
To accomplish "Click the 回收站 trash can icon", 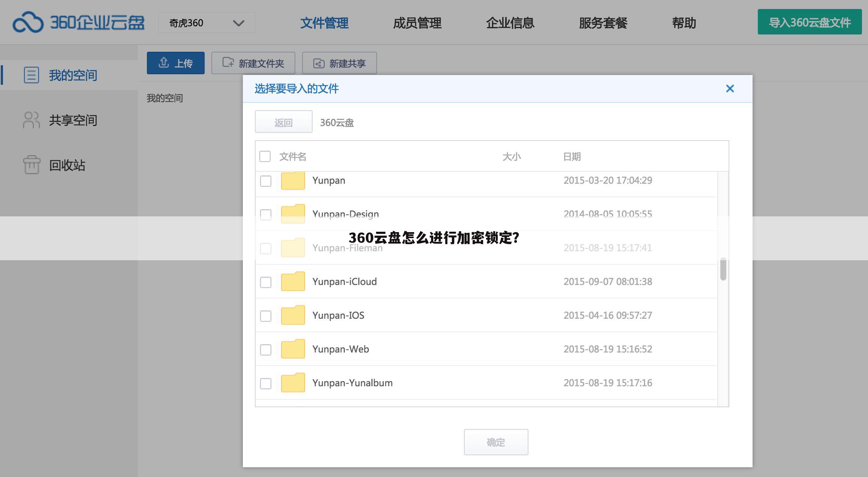I will (31, 165).
